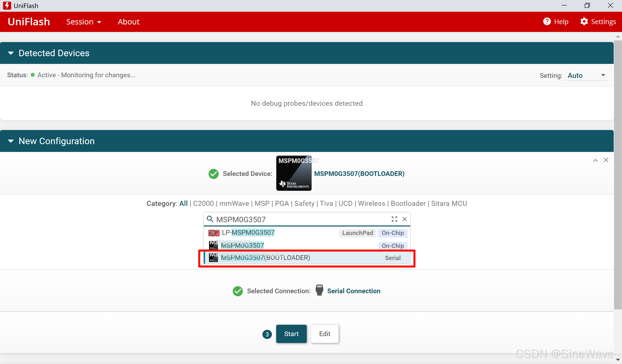This screenshot has height=364, width=622.
Task: Click the Start button
Action: [x=291, y=334]
